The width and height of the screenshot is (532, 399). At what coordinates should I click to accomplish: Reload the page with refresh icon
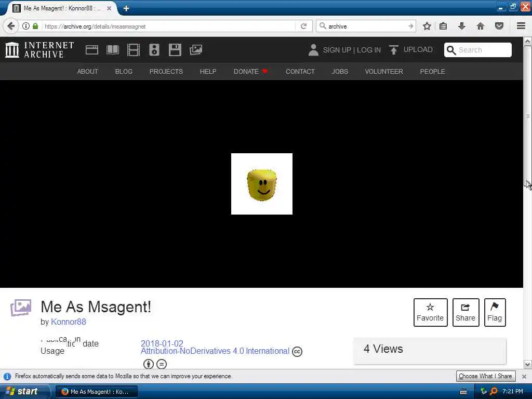click(303, 26)
